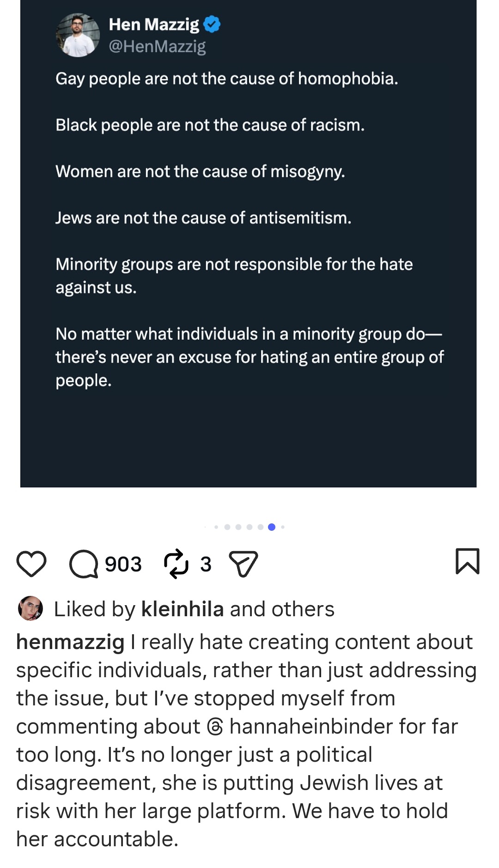
Task: View the 903 comments count
Action: click(x=123, y=564)
